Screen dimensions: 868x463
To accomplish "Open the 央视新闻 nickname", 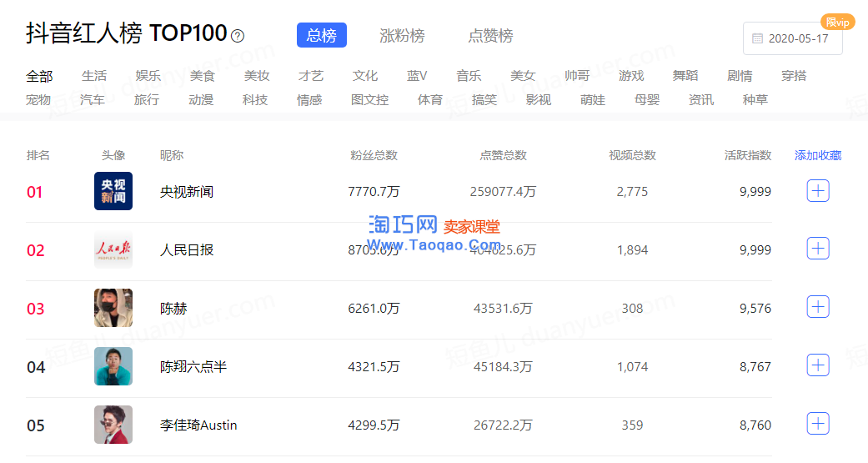I will (187, 192).
